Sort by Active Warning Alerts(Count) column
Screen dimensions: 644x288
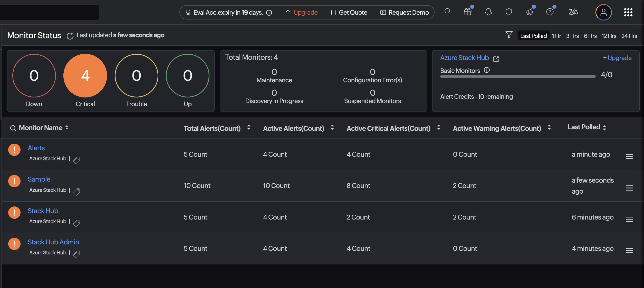click(x=549, y=127)
